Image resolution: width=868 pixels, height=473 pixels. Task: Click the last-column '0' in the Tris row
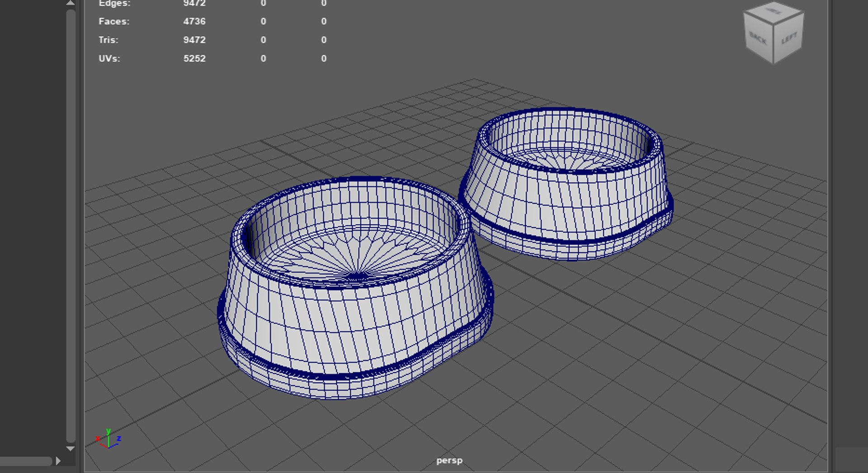coord(324,40)
